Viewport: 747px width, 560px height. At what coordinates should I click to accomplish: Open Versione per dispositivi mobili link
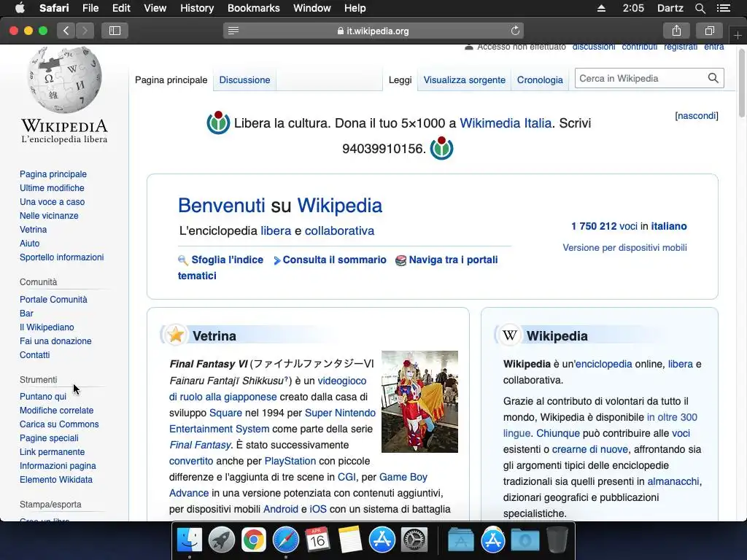click(x=624, y=248)
